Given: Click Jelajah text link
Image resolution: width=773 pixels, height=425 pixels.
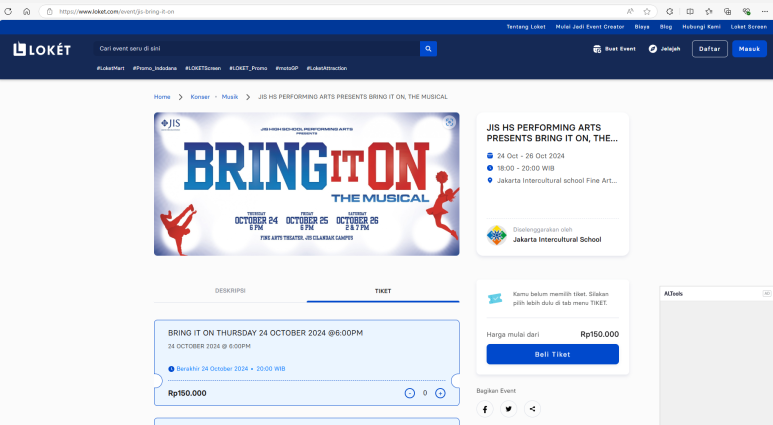Looking at the screenshot, I should coord(670,49).
